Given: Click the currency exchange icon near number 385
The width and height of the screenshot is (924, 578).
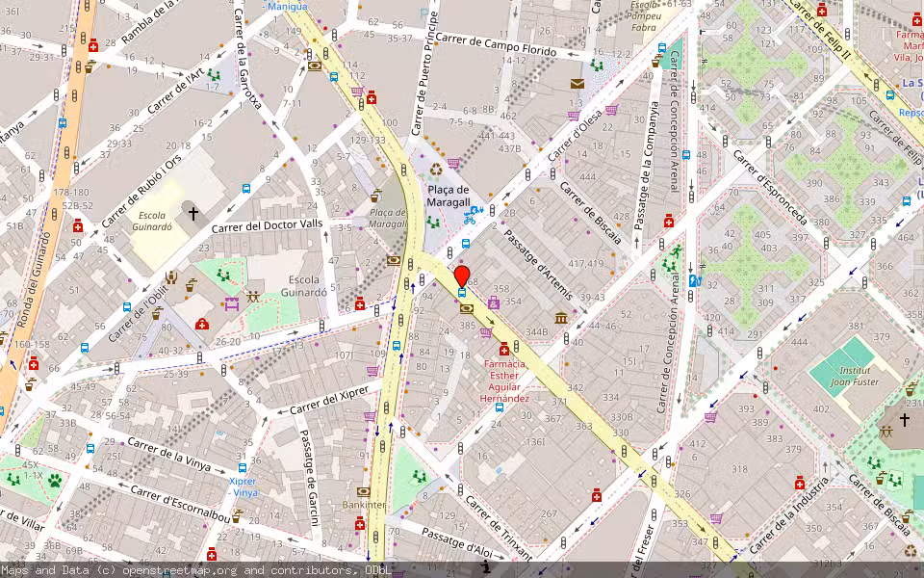Looking at the screenshot, I should pyautogui.click(x=466, y=309).
